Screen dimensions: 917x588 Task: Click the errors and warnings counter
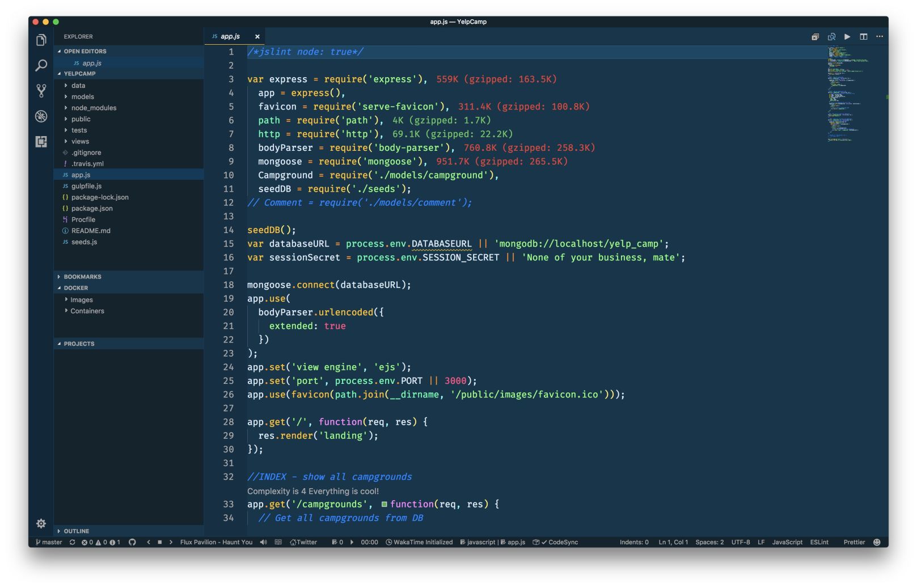click(x=100, y=542)
